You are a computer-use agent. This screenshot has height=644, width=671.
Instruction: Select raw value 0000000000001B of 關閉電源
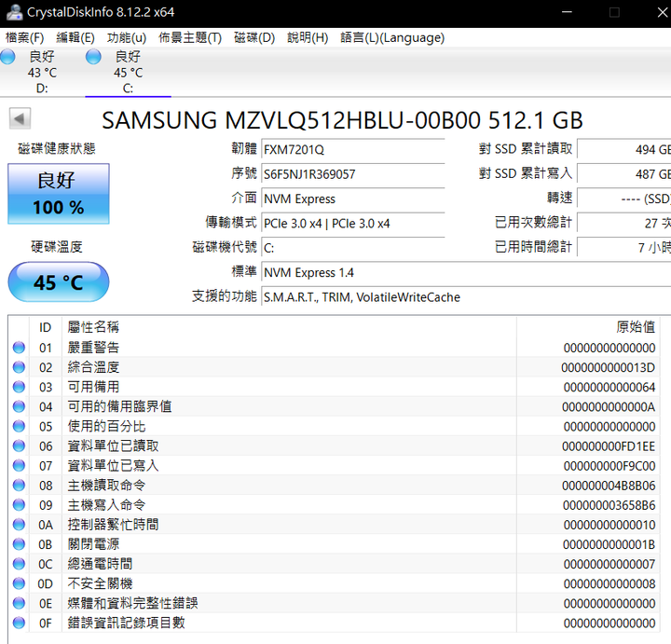point(609,544)
